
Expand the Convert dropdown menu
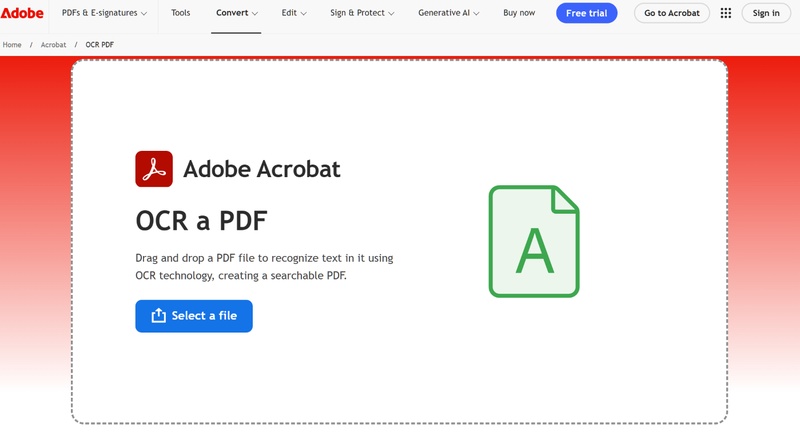[236, 13]
